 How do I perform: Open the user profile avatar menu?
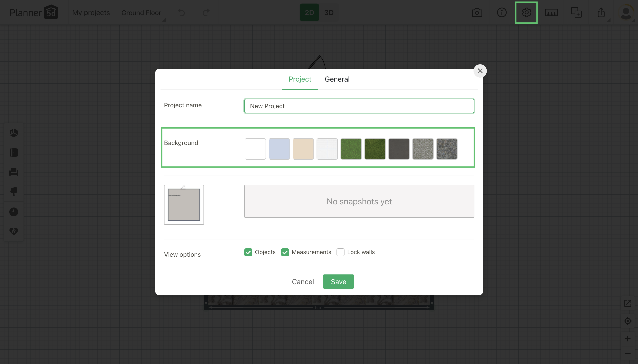pyautogui.click(x=626, y=12)
